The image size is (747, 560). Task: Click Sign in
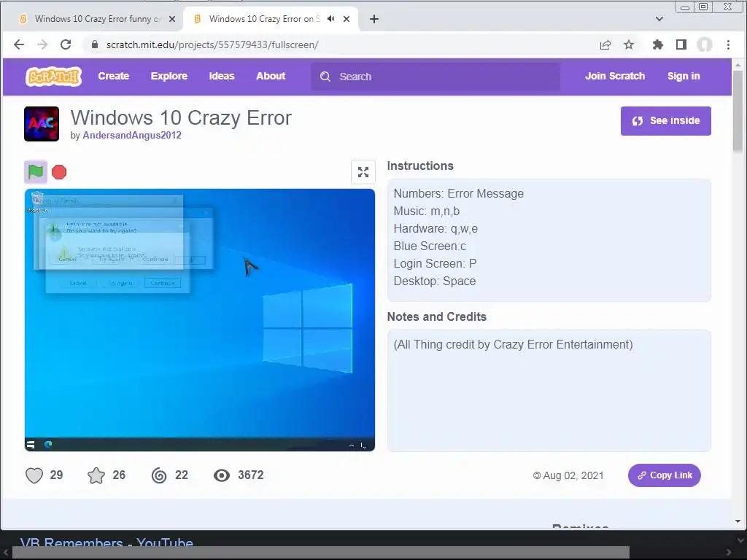[684, 76]
